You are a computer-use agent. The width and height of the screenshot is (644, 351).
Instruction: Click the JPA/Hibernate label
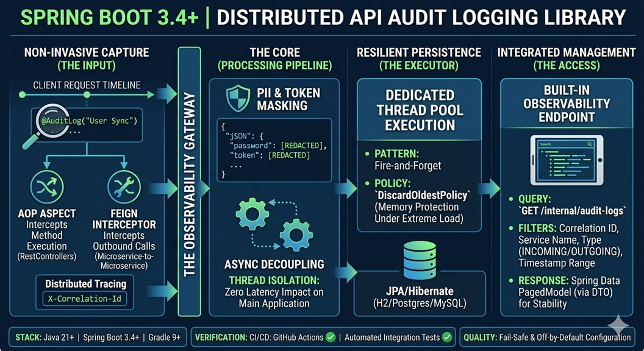point(420,291)
